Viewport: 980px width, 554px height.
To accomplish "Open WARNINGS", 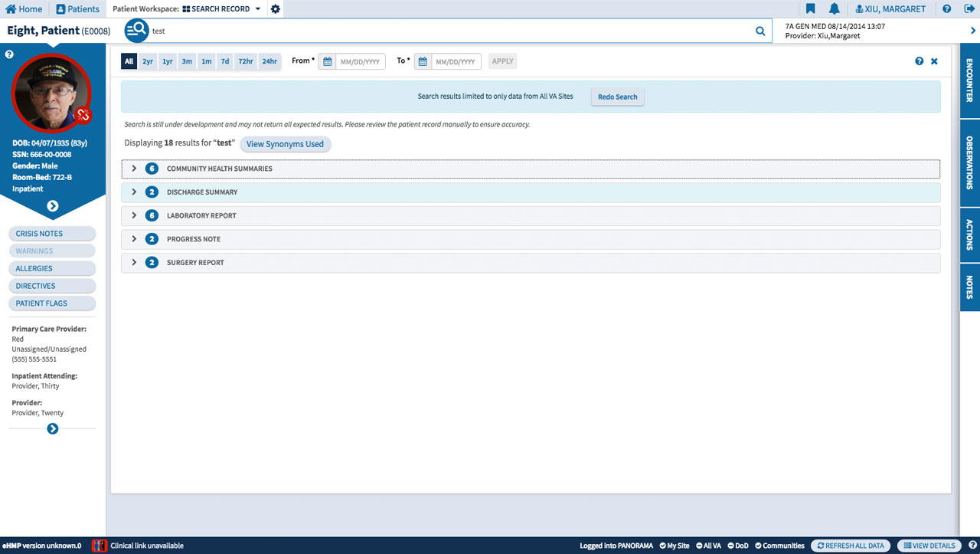I will [52, 251].
